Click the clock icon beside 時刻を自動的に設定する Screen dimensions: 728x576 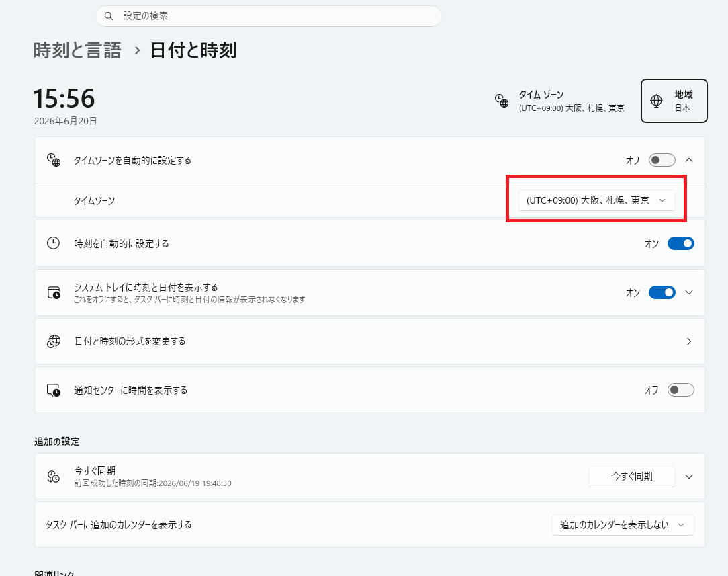[x=54, y=243]
